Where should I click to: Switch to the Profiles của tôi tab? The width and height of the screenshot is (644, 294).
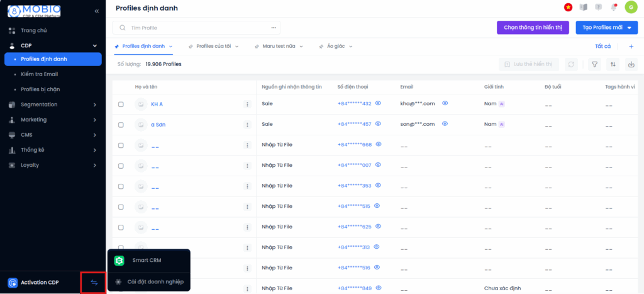214,47
